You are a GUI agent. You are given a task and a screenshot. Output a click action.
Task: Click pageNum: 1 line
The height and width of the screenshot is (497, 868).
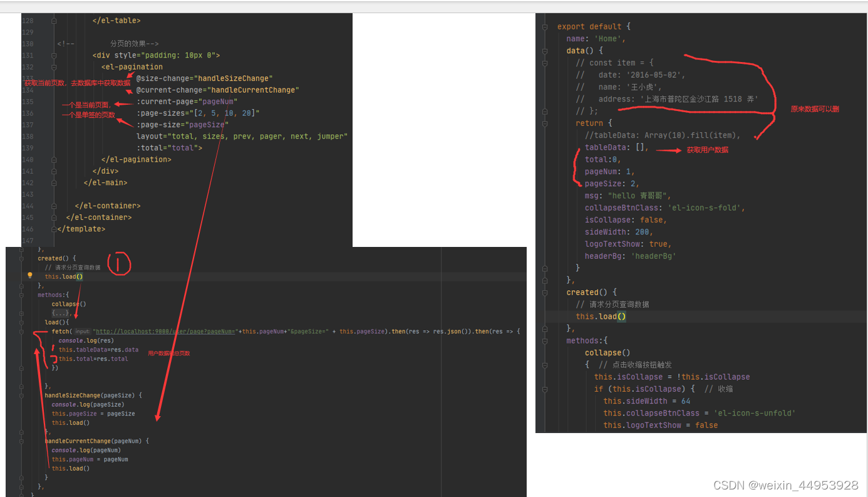pyautogui.click(x=610, y=172)
